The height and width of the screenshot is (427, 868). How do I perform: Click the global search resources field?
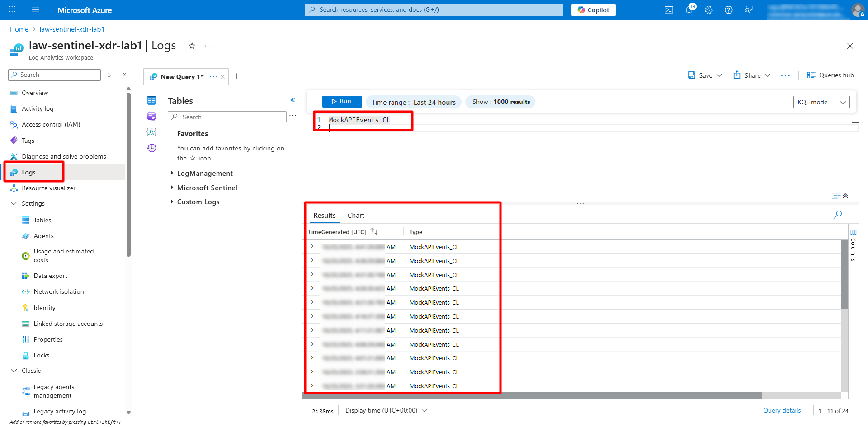(434, 10)
